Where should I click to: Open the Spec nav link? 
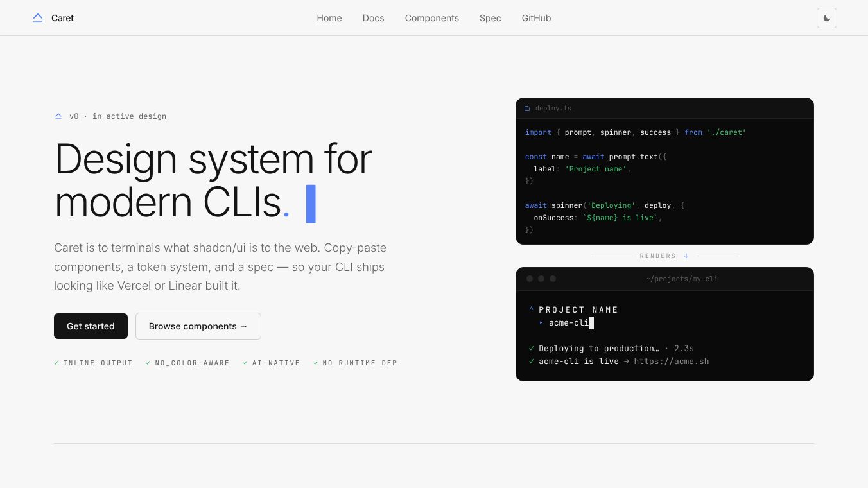[x=490, y=18]
